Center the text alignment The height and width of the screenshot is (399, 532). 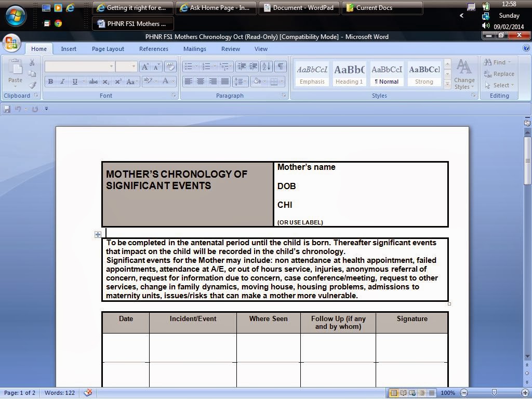[201, 82]
